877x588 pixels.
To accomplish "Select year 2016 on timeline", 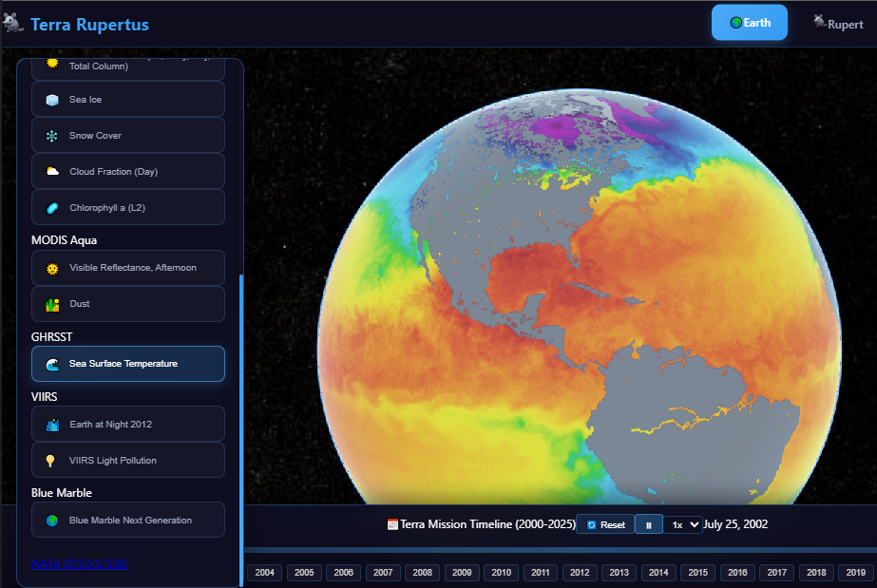I will [737, 573].
